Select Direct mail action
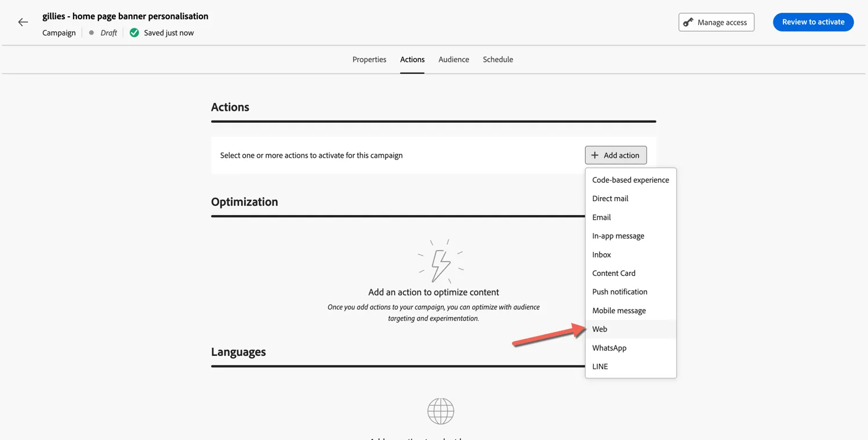This screenshot has height=440, width=868. (631, 199)
